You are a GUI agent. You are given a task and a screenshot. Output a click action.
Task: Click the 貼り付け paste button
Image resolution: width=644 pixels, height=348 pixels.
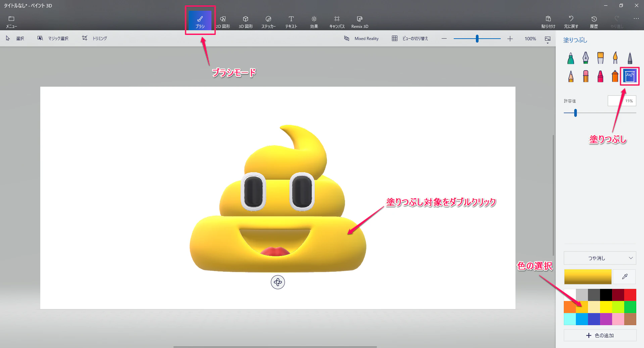548,21
